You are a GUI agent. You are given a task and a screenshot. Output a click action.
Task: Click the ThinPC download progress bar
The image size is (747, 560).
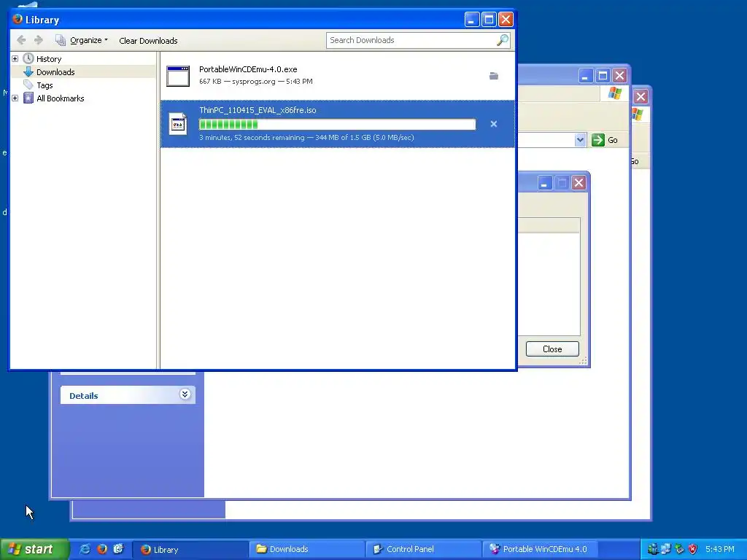pos(337,124)
